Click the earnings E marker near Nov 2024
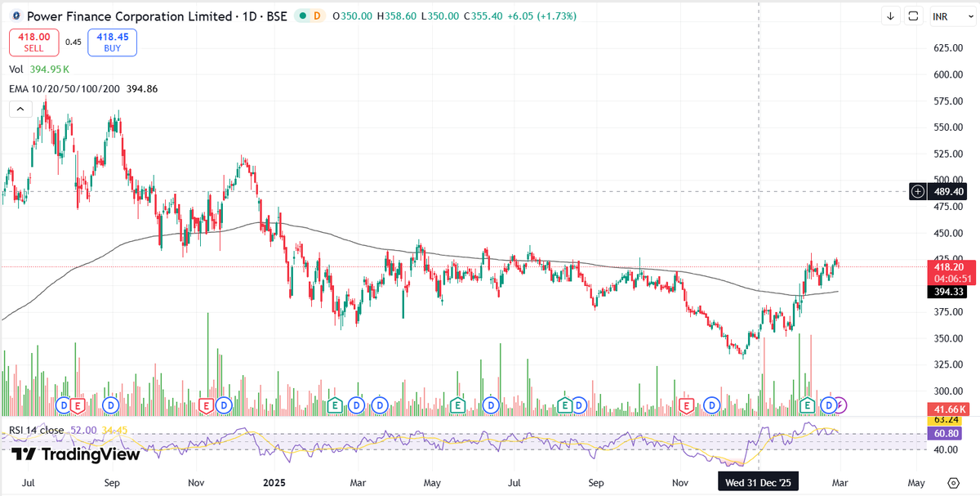Screen dimensions: 980x496 [207, 404]
